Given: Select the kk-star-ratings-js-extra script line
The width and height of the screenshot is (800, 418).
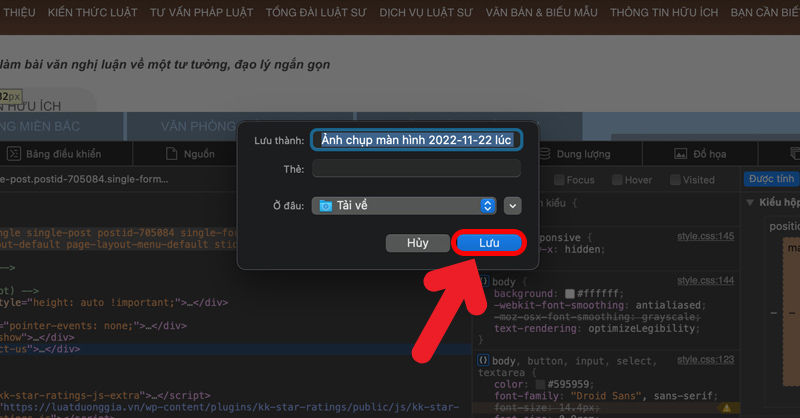Looking at the screenshot, I should tap(105, 396).
